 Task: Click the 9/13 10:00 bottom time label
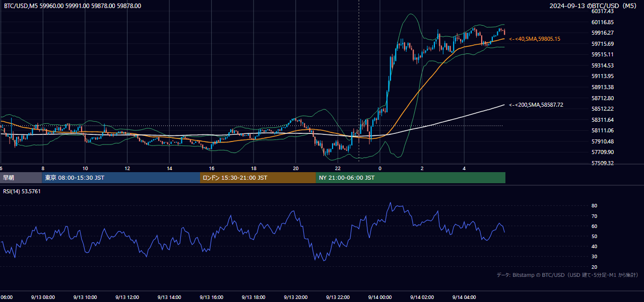[x=85, y=297]
